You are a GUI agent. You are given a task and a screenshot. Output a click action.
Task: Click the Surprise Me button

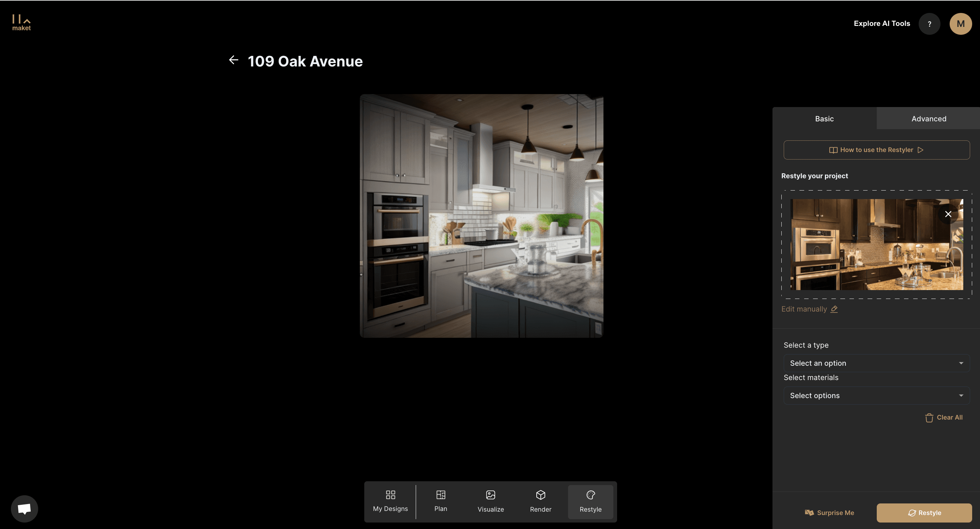pyautogui.click(x=829, y=513)
